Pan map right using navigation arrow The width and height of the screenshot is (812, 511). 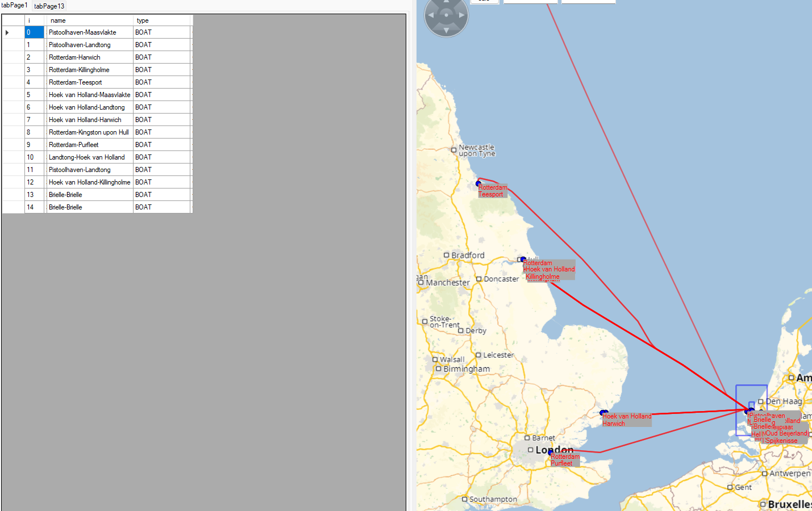point(462,15)
